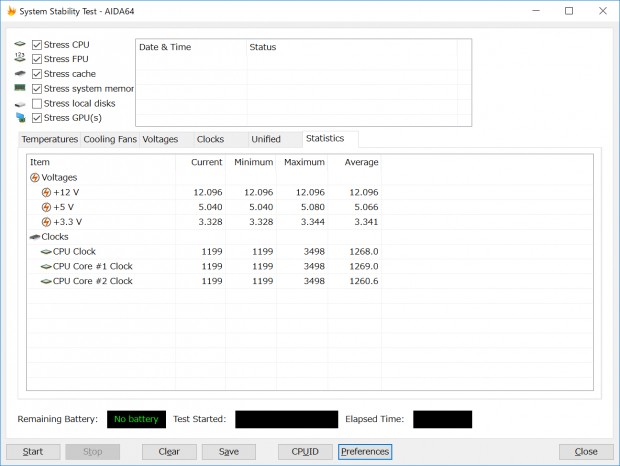Click the Maximum column header
Viewport: 620px width, 466px height.
point(302,162)
